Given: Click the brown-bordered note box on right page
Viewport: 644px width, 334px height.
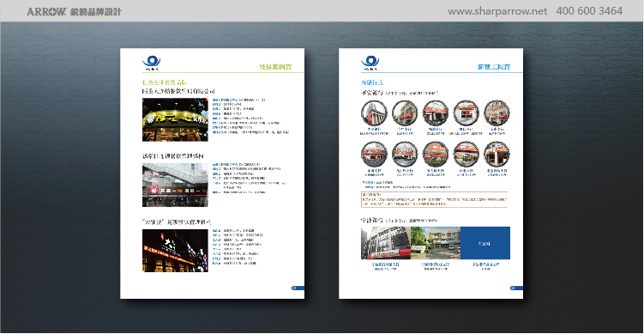Looking at the screenshot, I should point(434,199).
